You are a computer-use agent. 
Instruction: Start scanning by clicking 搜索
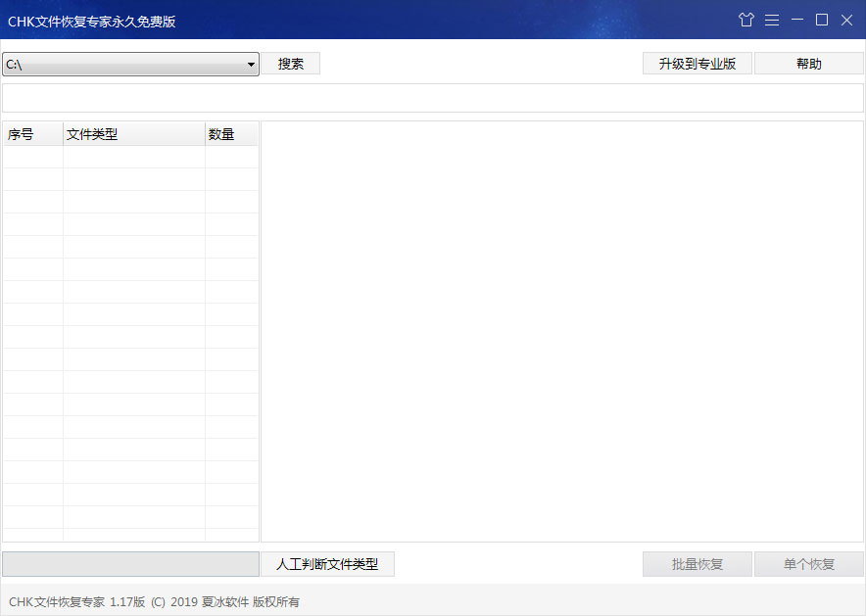pyautogui.click(x=290, y=63)
